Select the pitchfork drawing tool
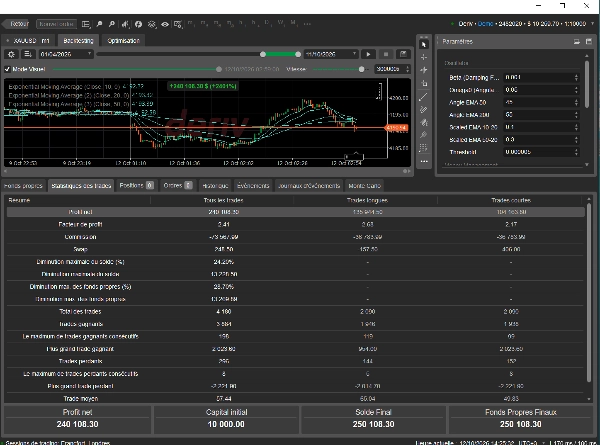Viewport: 600px width, 445px height. coord(424,135)
